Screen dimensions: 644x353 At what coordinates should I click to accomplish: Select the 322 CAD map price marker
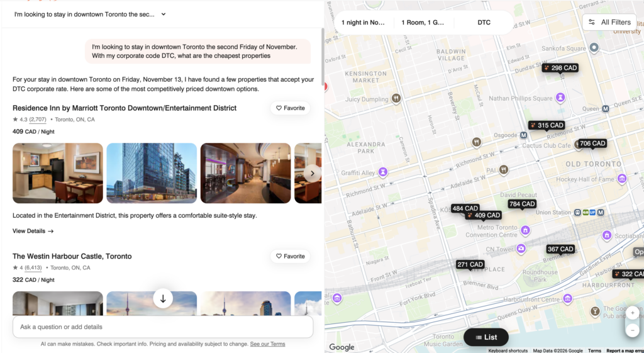coord(629,274)
